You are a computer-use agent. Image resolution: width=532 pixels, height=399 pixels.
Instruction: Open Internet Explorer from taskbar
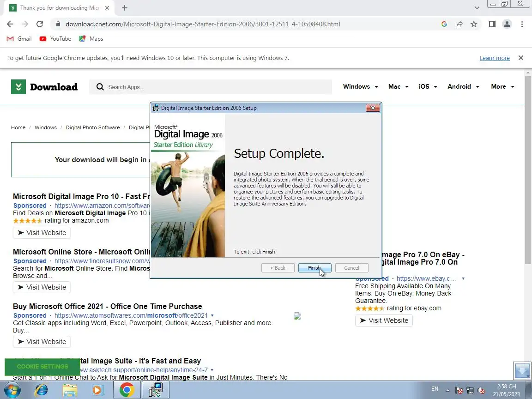pyautogui.click(x=42, y=390)
